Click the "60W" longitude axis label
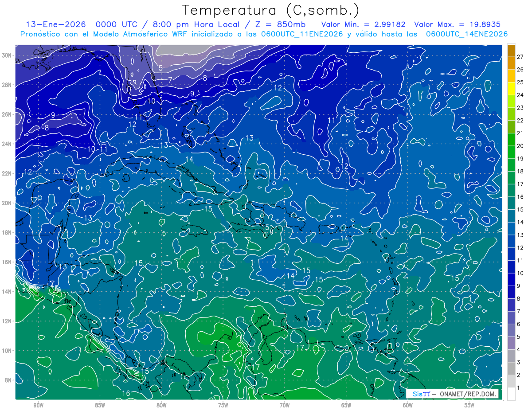The width and height of the screenshot is (532, 411). (x=408, y=405)
